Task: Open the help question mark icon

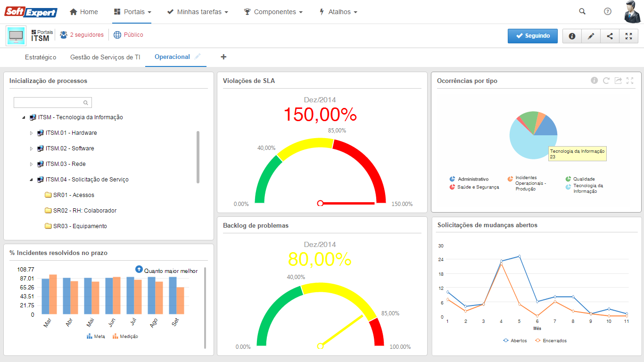Action: pos(608,12)
